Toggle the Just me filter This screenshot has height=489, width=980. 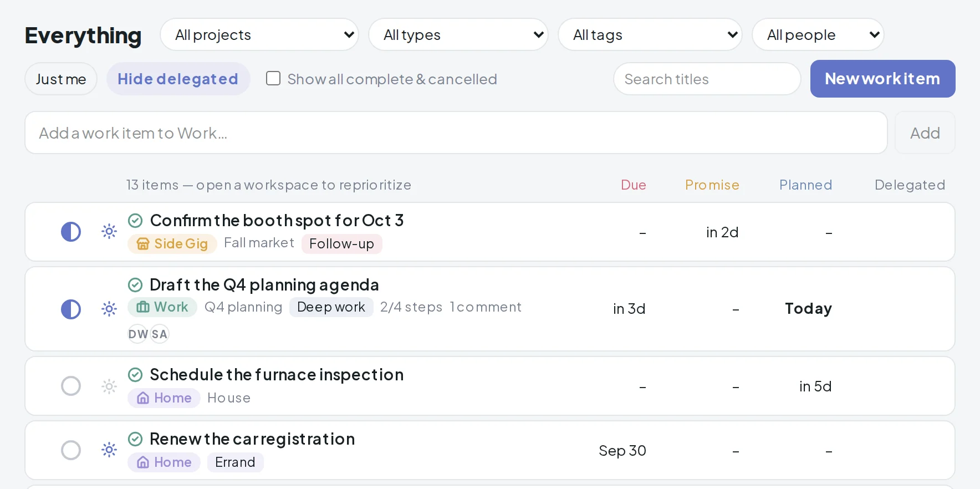[61, 79]
